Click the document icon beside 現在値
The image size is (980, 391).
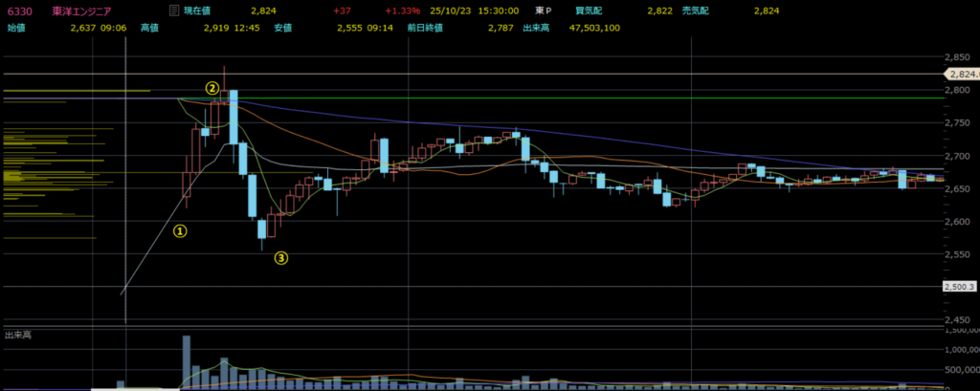coord(172,11)
